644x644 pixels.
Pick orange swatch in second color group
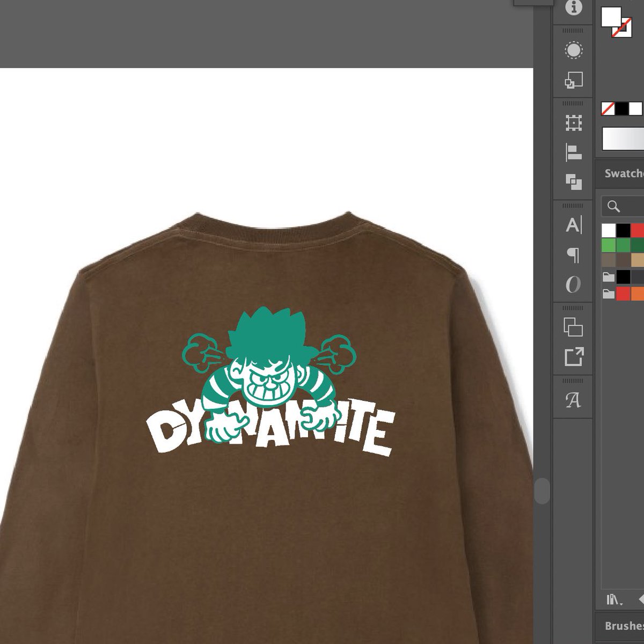click(637, 294)
